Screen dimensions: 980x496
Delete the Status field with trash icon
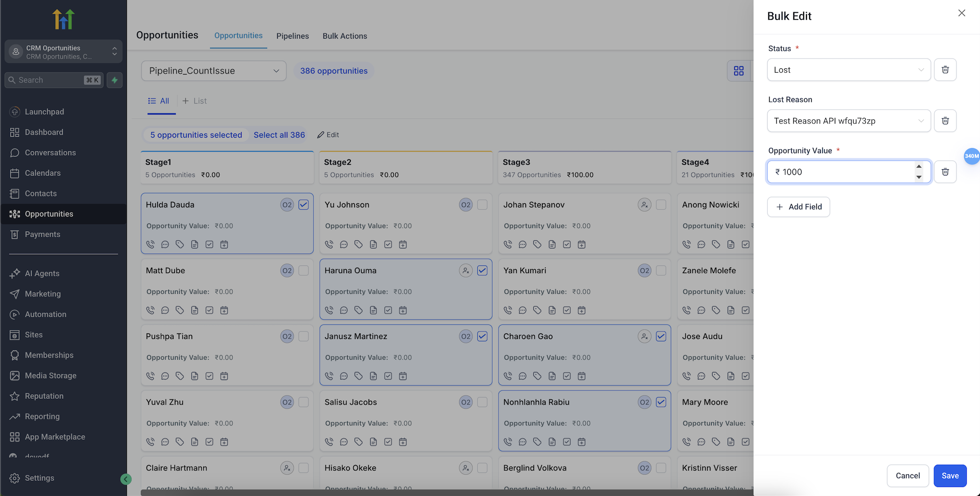[945, 70]
